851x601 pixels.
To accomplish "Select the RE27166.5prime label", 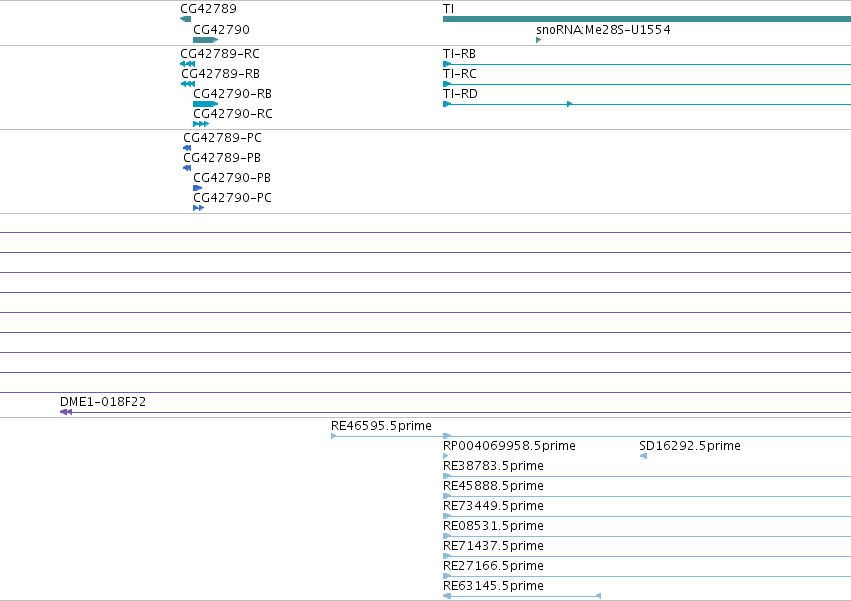I will pyautogui.click(x=493, y=567).
